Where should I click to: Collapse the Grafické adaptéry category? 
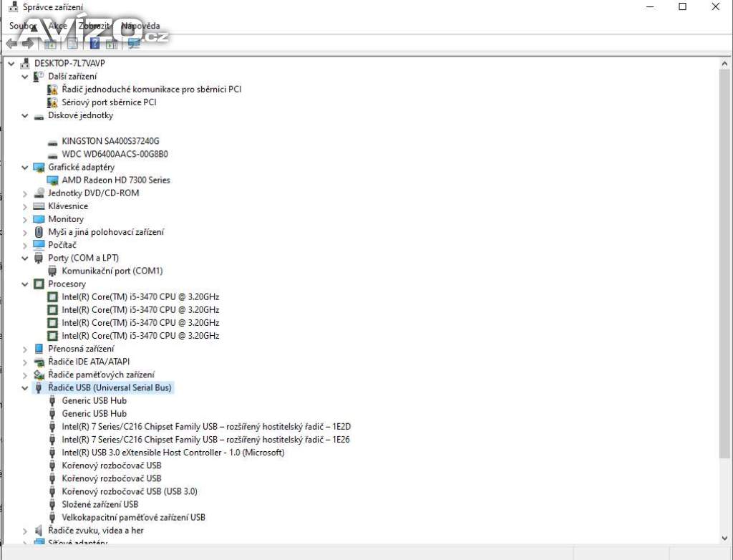pos(25,167)
